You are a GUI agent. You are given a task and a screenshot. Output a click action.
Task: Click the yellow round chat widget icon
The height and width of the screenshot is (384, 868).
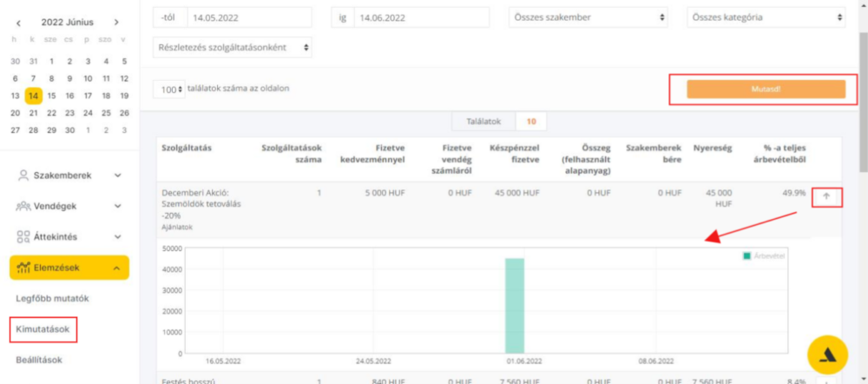coord(832,356)
